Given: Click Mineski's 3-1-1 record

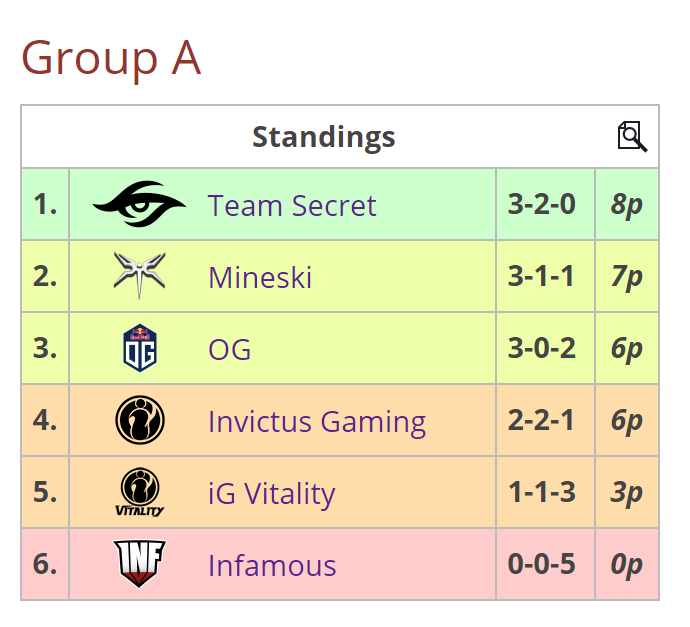Looking at the screenshot, I should (541, 276).
